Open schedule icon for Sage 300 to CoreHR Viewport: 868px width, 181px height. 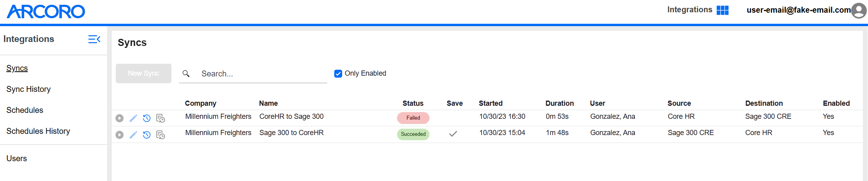click(160, 135)
